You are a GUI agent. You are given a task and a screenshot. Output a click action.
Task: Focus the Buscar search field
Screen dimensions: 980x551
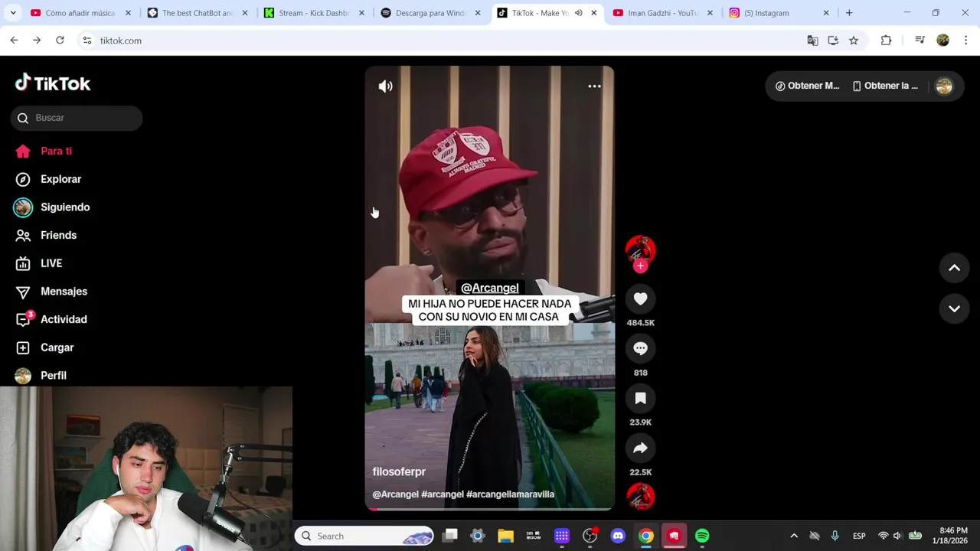(x=77, y=118)
